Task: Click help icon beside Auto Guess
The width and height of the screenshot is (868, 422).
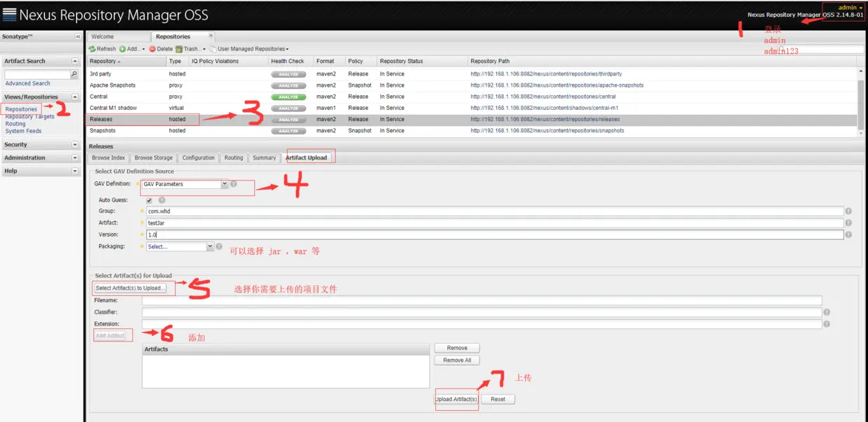Action: point(162,200)
